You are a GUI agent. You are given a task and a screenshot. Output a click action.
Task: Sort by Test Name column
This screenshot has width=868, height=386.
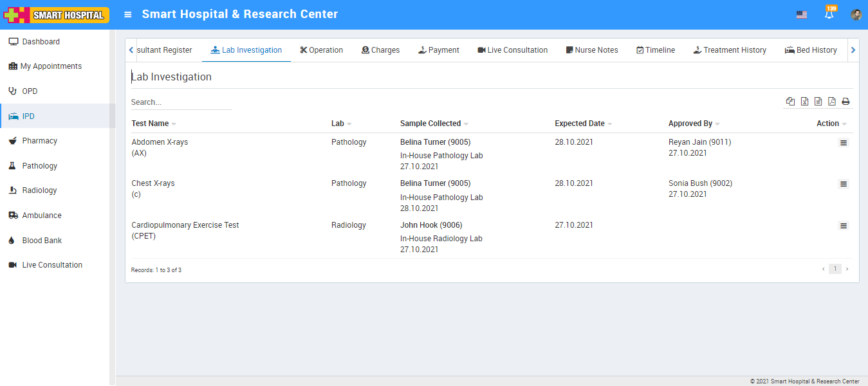coord(150,124)
